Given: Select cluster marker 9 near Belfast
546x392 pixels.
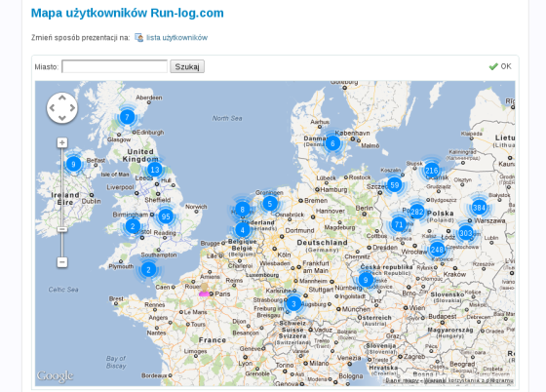Looking at the screenshot, I should click(73, 164).
